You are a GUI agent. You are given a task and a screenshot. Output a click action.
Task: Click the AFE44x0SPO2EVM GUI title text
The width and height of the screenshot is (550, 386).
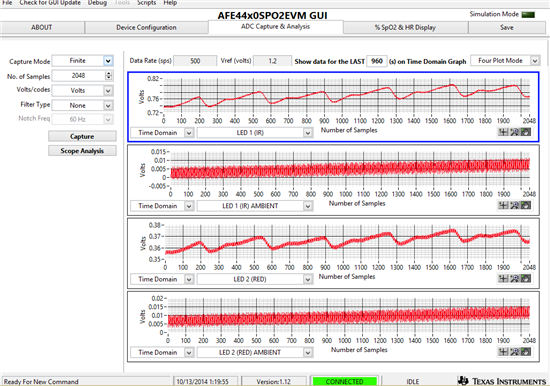click(x=273, y=15)
